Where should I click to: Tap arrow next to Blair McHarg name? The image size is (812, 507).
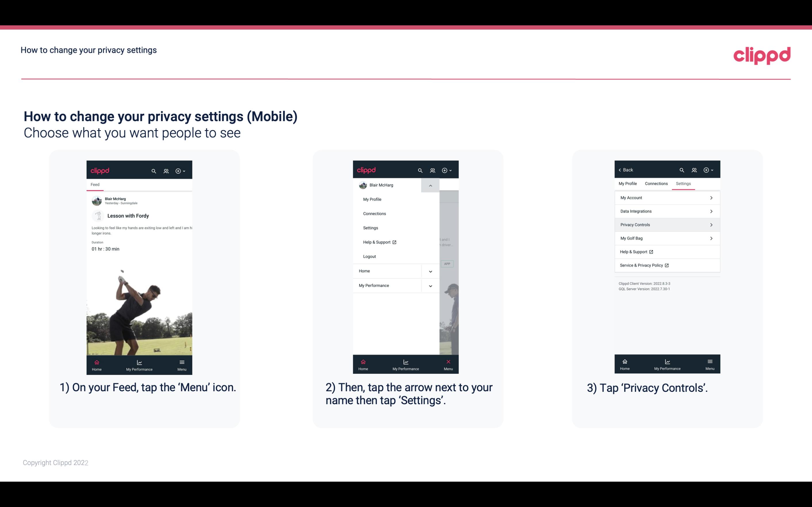430,185
